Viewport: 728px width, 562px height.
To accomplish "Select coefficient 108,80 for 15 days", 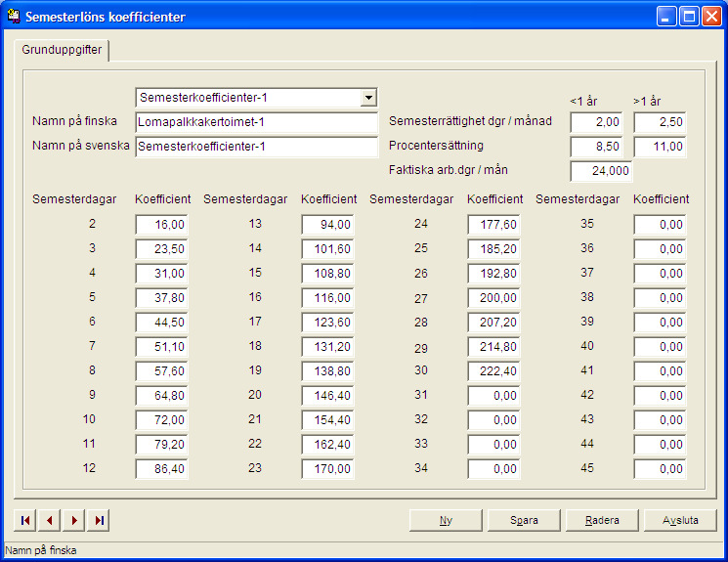I will pyautogui.click(x=327, y=274).
